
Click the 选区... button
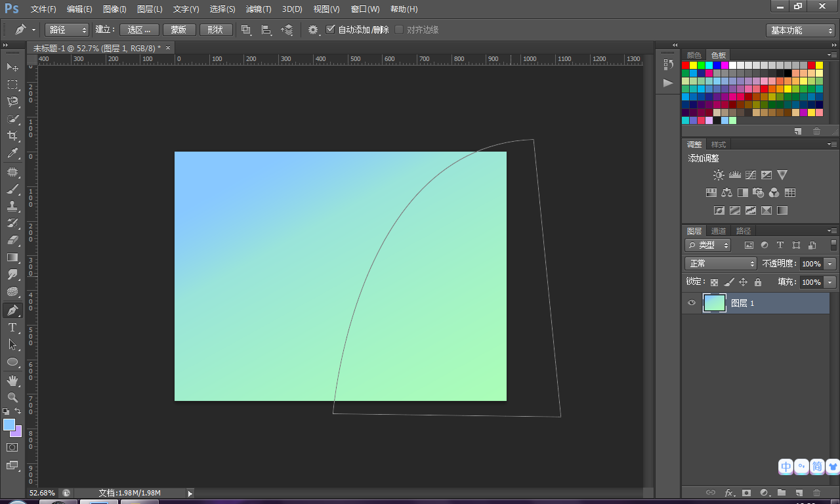click(x=140, y=30)
